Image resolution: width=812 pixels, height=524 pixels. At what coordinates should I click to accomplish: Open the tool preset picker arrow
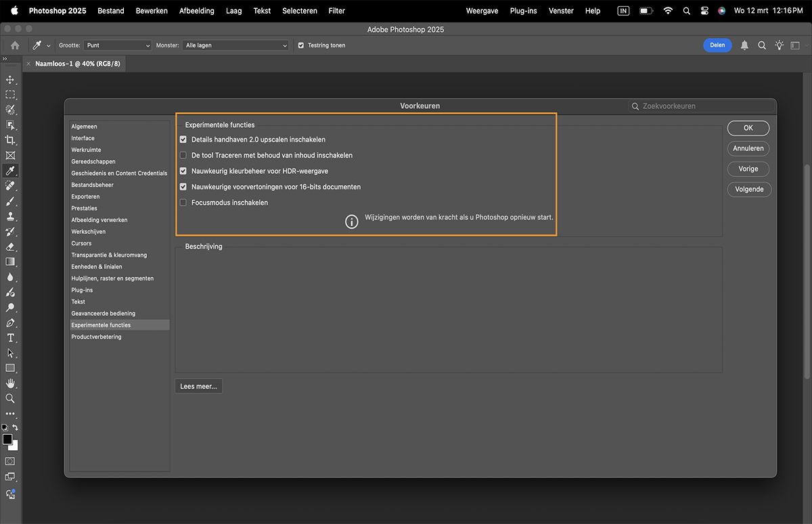tap(48, 46)
